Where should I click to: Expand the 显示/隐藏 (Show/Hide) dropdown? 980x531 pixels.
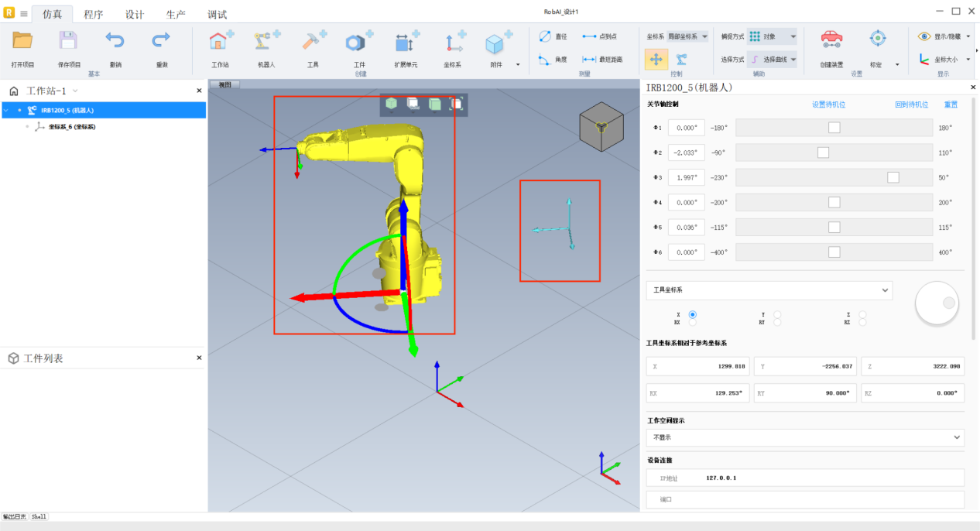pos(968,36)
